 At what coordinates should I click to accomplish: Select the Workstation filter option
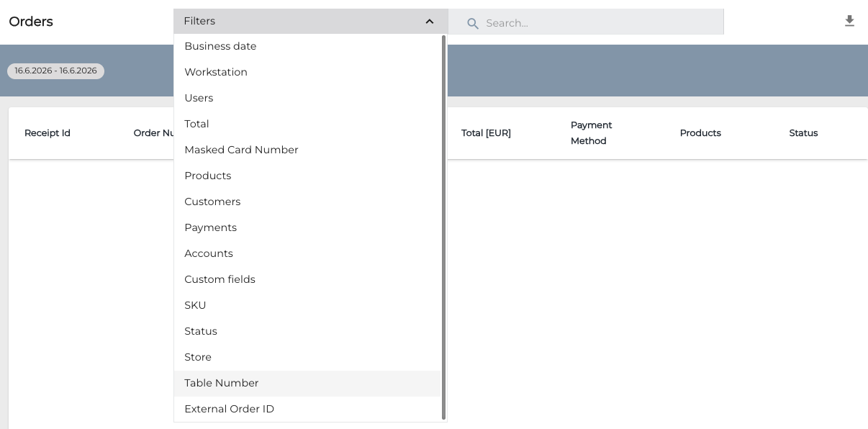point(307,72)
